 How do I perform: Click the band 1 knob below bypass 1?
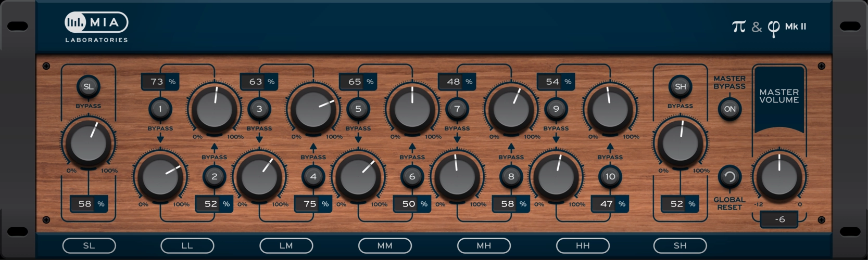tap(160, 176)
